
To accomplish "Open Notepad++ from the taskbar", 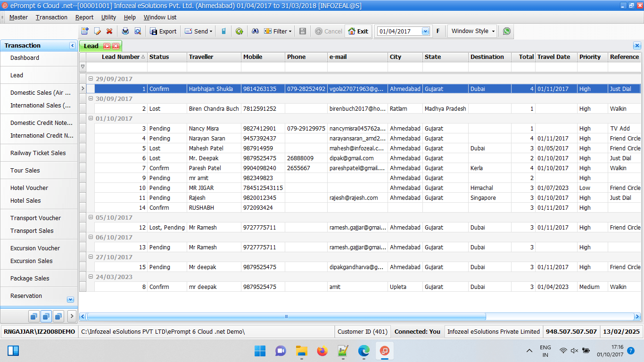I will click(343, 351).
